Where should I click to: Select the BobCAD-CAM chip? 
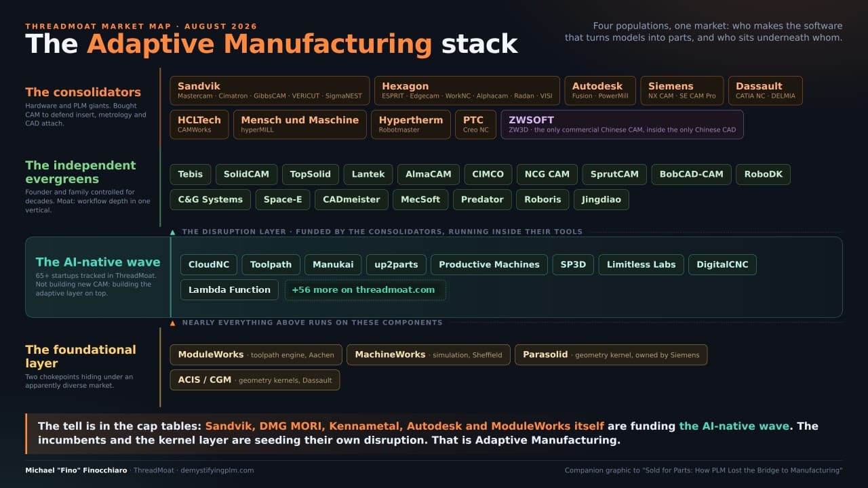click(x=692, y=174)
